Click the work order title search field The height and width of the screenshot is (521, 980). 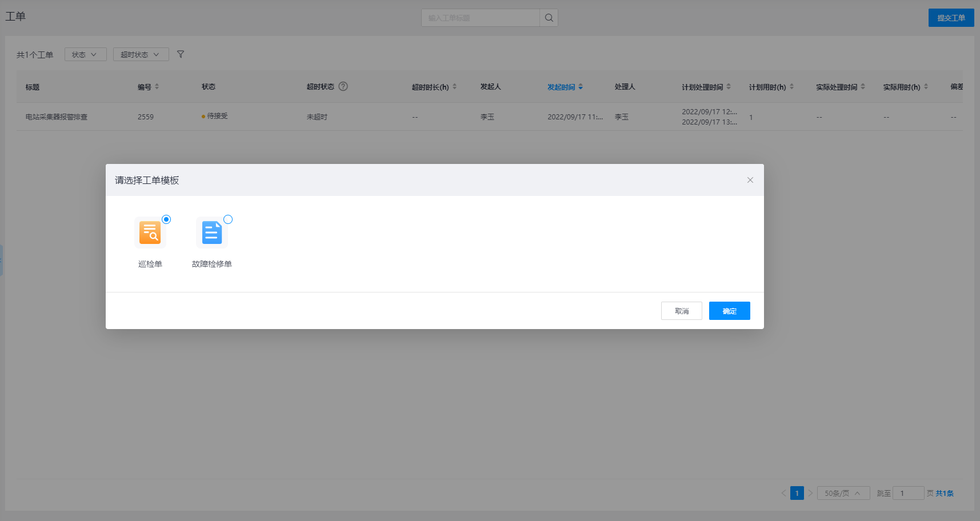pos(480,18)
